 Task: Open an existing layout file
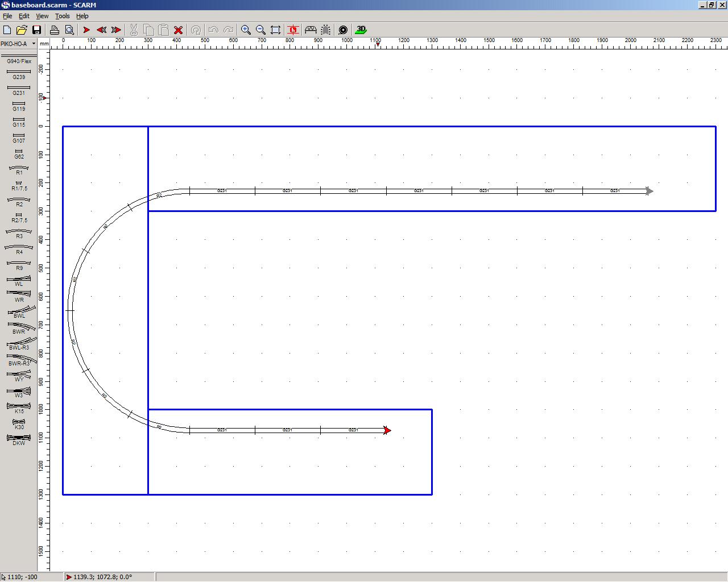22,30
